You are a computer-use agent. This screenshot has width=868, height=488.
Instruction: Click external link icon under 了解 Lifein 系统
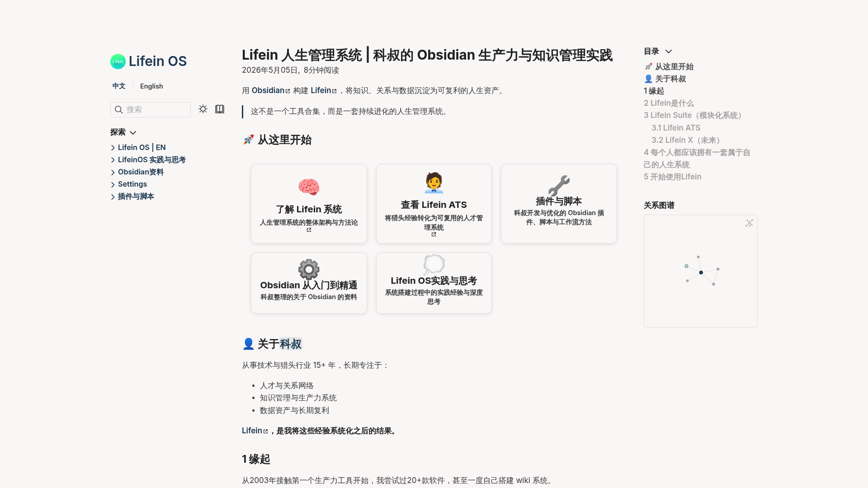pos(309,230)
